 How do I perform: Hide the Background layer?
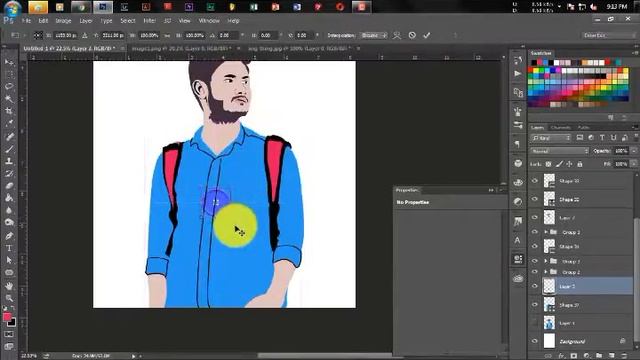coord(535,341)
